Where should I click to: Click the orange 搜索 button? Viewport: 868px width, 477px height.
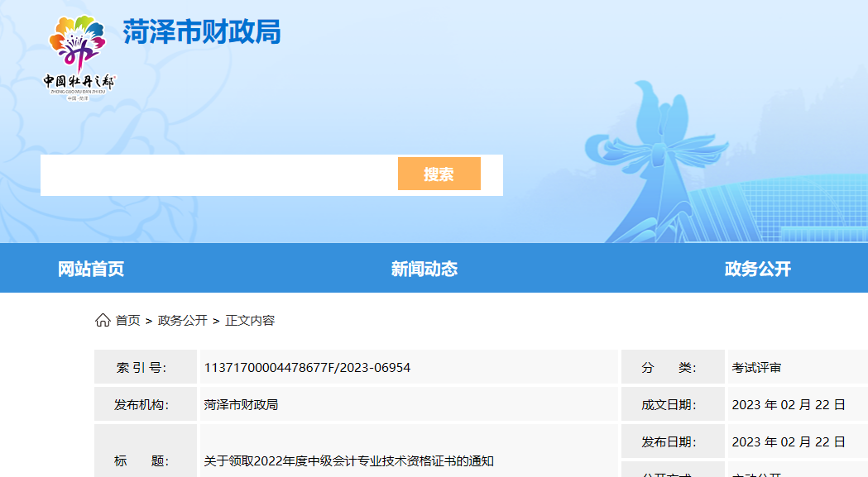tap(439, 174)
